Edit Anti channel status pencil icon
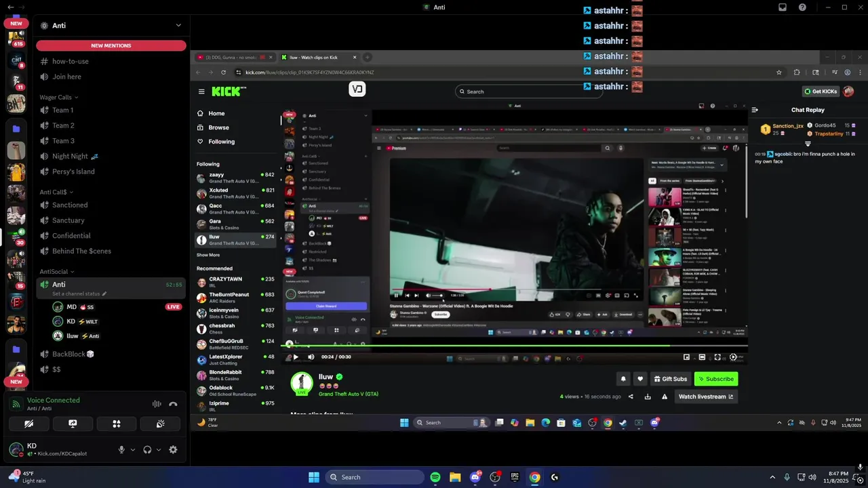The image size is (868, 488). pyautogui.click(x=104, y=294)
